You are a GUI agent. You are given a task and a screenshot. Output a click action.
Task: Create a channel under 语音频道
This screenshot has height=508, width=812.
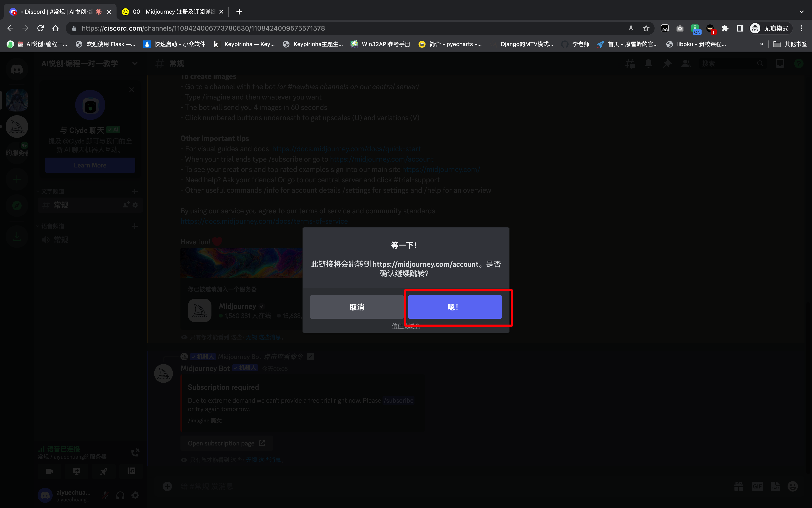click(x=135, y=226)
